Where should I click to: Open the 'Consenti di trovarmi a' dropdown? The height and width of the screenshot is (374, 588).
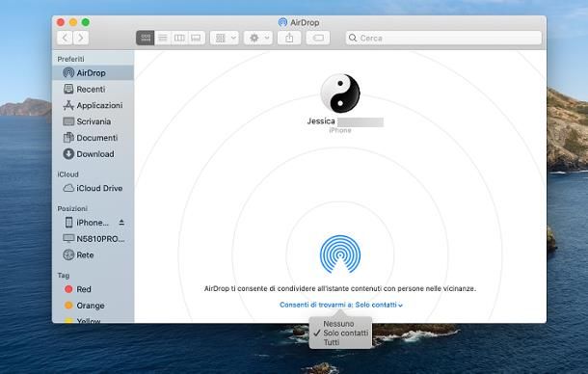tap(341, 305)
